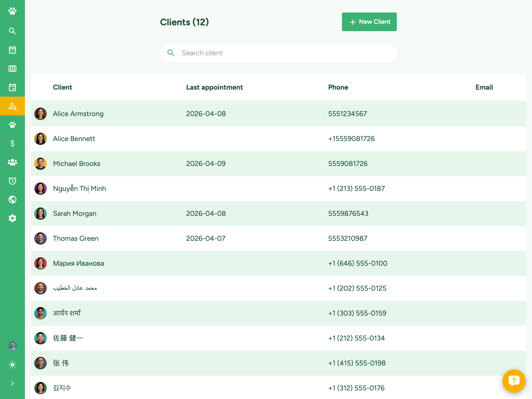The image size is (532, 399).
Task: Open the settings gear icon
Action: tap(12, 218)
